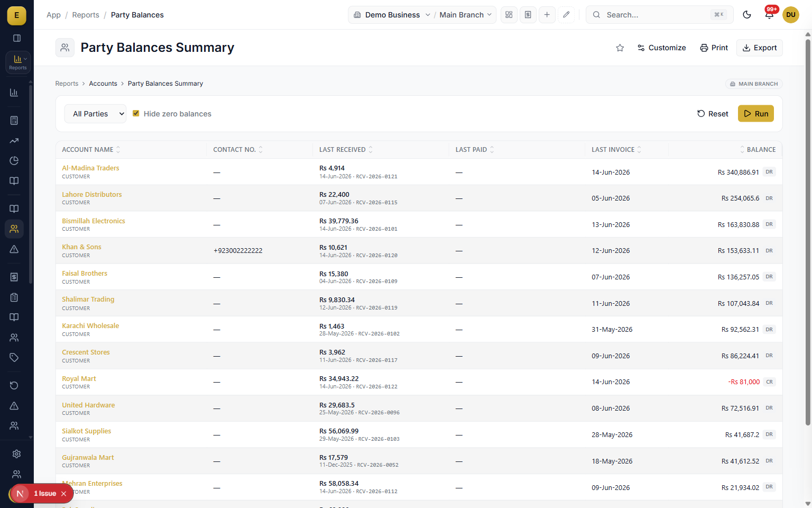Image resolution: width=812 pixels, height=508 pixels.
Task: Sort by Last Received column
Action: 346,150
